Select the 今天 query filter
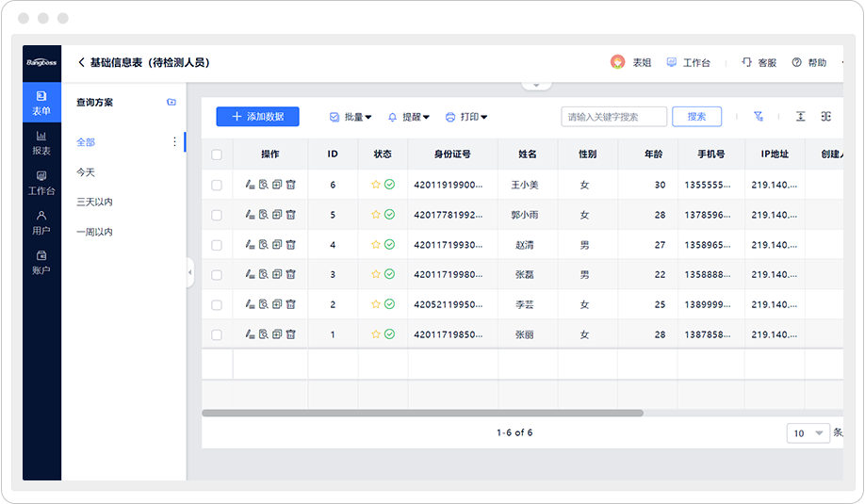This screenshot has width=865, height=504. coord(86,172)
